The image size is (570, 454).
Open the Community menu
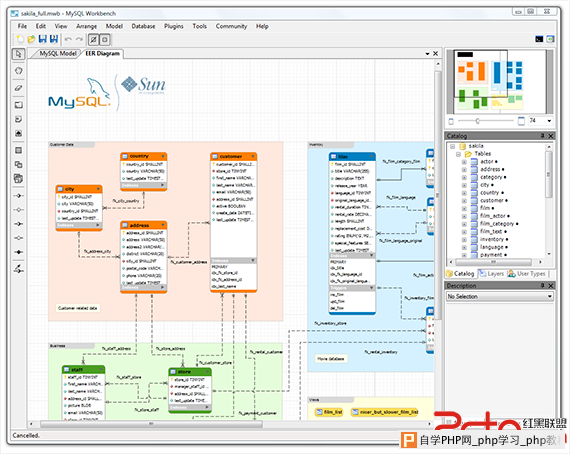231,26
